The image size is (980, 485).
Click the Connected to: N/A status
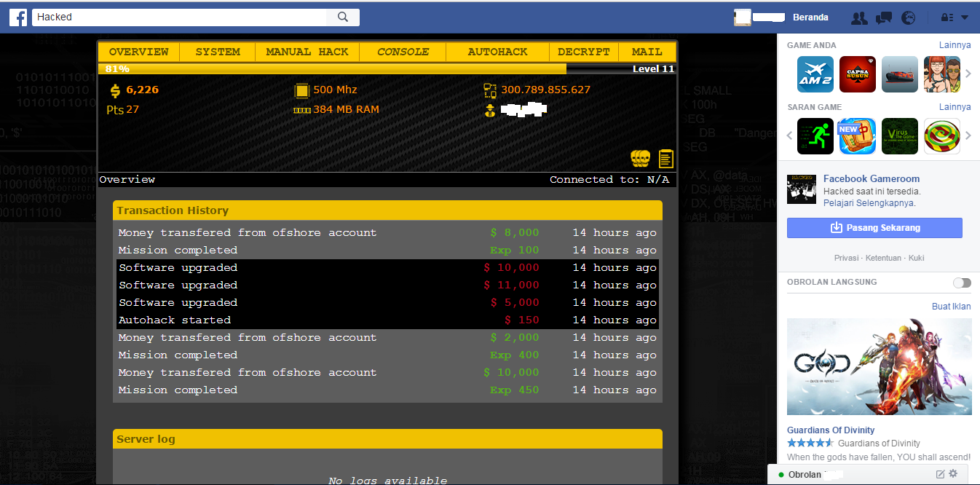[609, 180]
